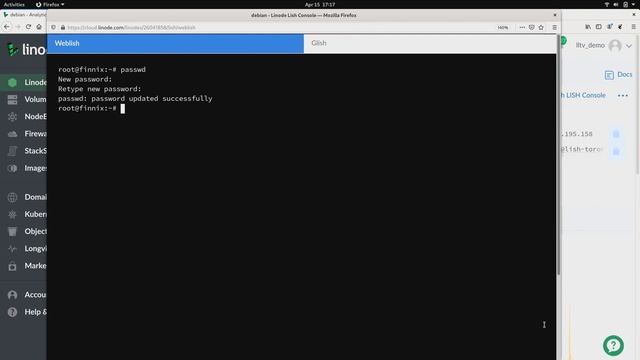The height and width of the screenshot is (360, 640).
Task: Switch to the Weblish tab
Action: coord(175,43)
